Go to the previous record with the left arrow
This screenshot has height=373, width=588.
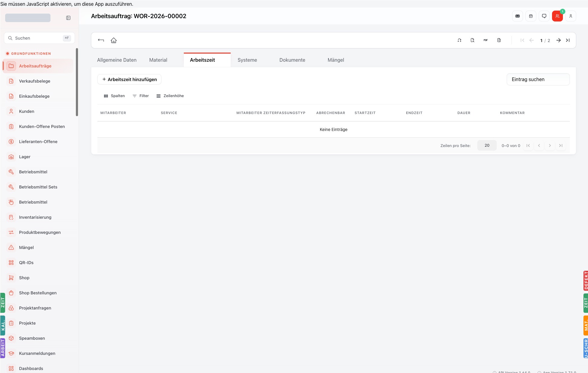531,40
